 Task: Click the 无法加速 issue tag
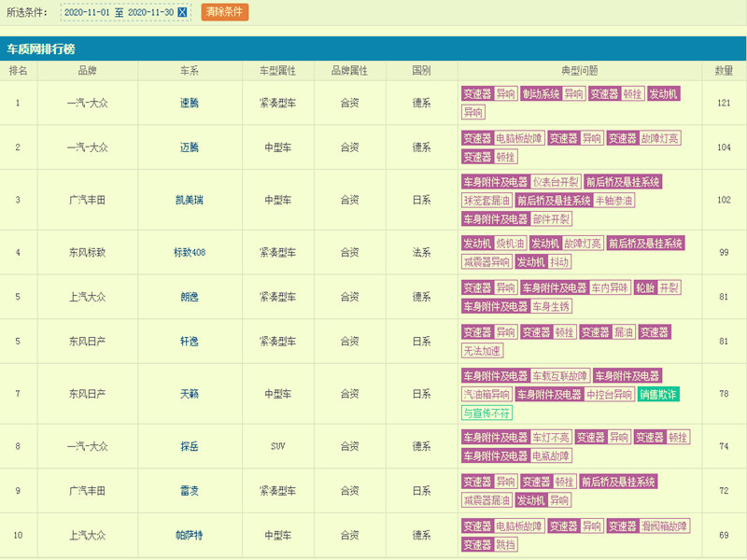(x=482, y=351)
